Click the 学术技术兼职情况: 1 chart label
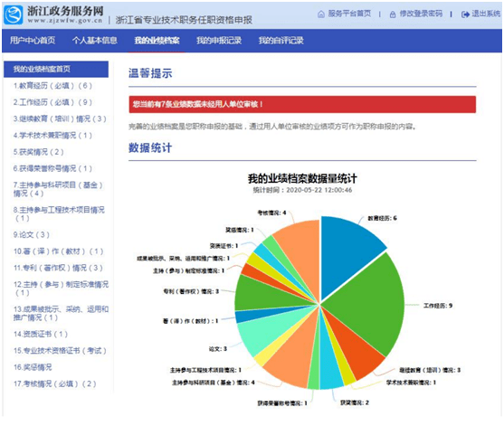The image size is (504, 426). [411, 383]
